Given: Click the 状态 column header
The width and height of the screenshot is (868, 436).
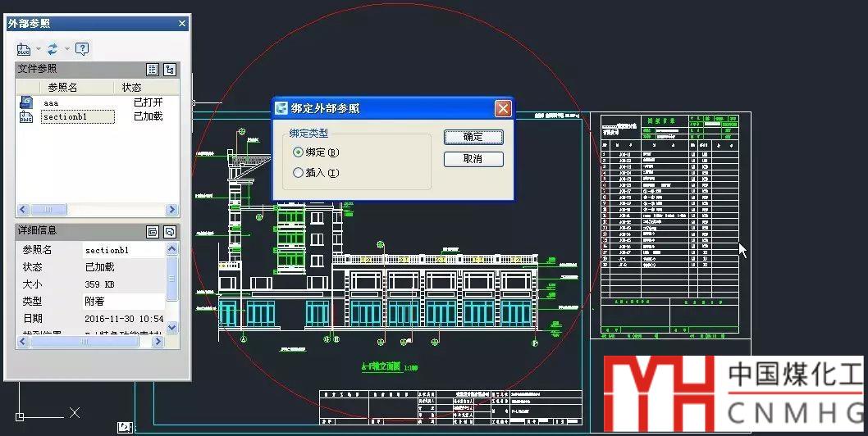Looking at the screenshot, I should [x=131, y=87].
